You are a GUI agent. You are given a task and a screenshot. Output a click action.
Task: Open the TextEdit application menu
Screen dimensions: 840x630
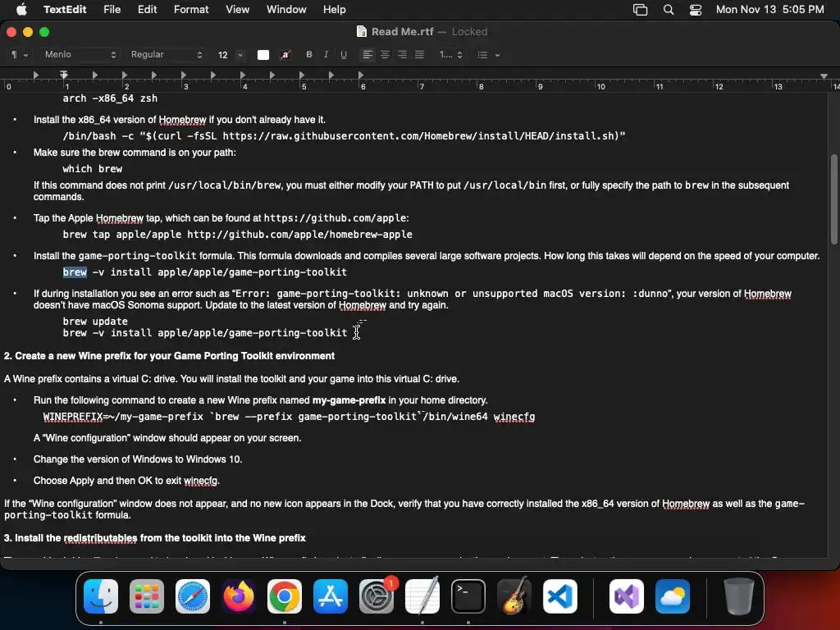pyautogui.click(x=65, y=9)
